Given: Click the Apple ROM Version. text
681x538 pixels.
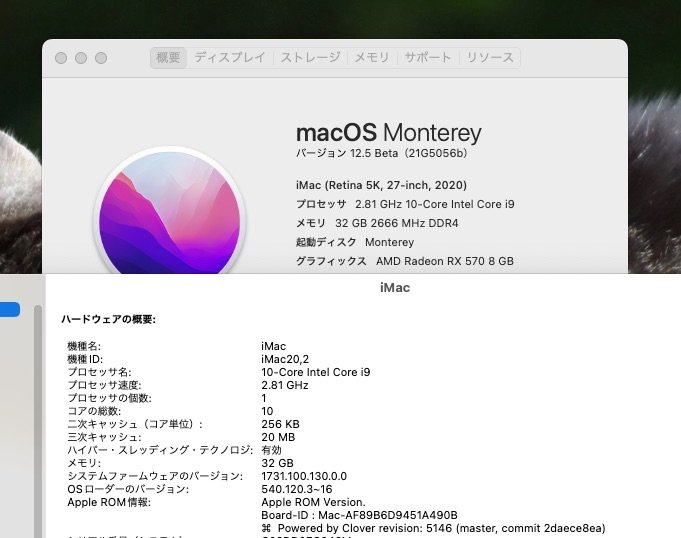Looking at the screenshot, I should (x=313, y=502).
